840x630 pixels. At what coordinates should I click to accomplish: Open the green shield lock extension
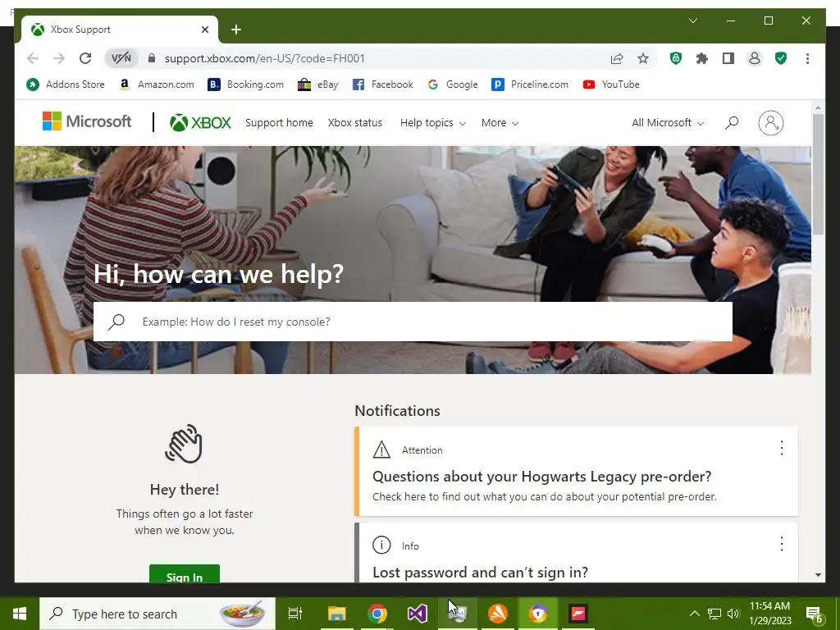676,58
